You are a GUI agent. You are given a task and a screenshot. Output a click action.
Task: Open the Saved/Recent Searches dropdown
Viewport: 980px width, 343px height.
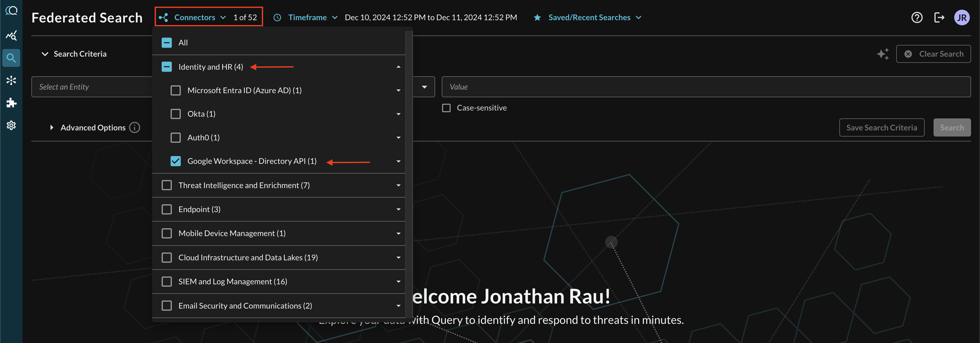pyautogui.click(x=595, y=18)
